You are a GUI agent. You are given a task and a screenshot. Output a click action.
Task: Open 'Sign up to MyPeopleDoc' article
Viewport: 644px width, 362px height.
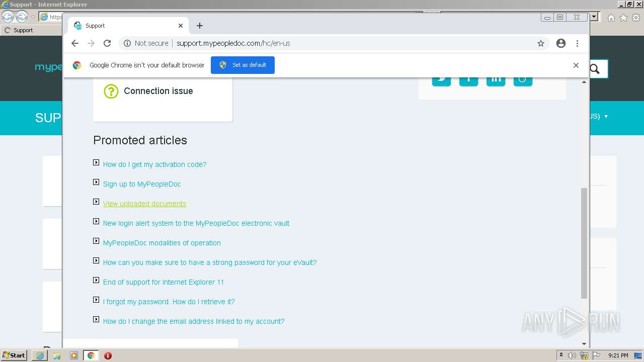(142, 184)
